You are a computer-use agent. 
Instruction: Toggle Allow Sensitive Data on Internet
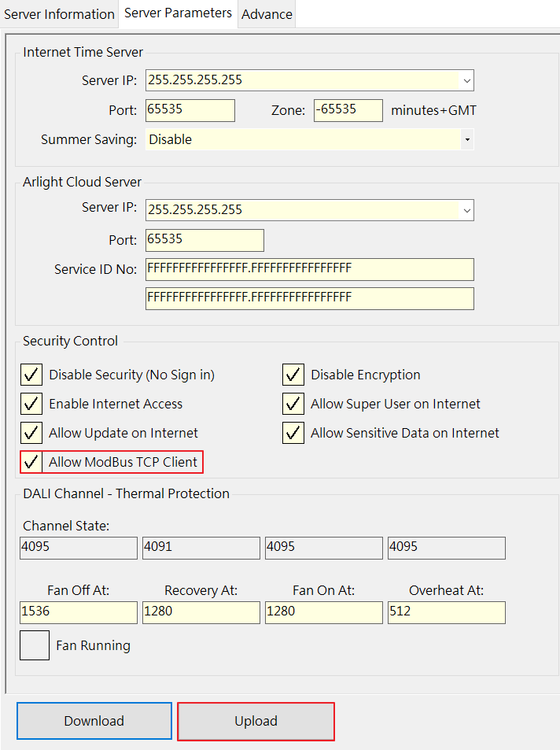tap(293, 433)
